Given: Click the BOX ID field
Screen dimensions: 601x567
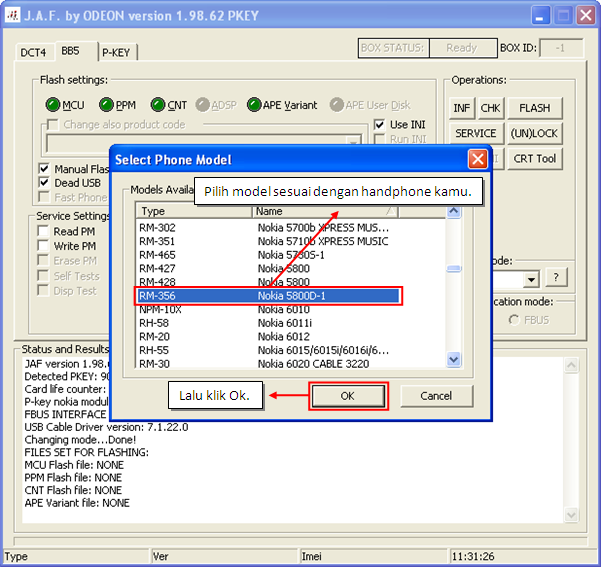Looking at the screenshot, I should point(561,48).
